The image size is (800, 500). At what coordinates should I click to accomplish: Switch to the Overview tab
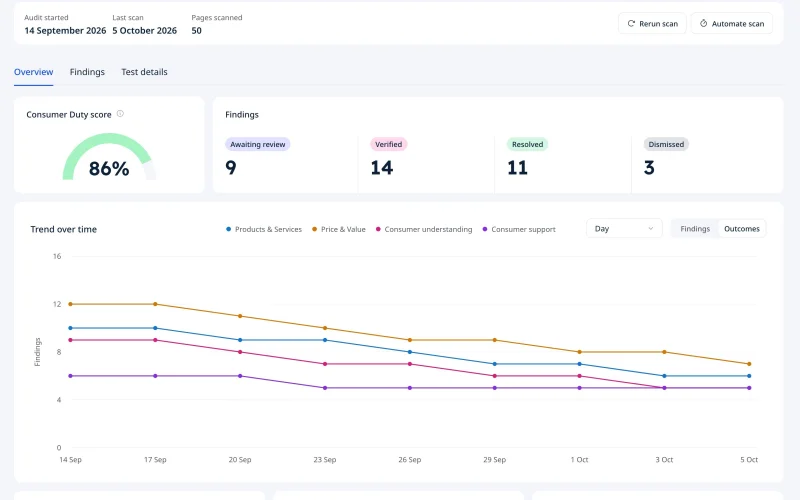[x=34, y=72]
